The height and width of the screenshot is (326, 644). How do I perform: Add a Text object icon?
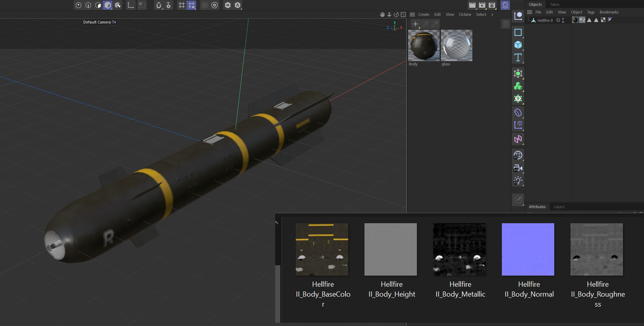coord(518,57)
